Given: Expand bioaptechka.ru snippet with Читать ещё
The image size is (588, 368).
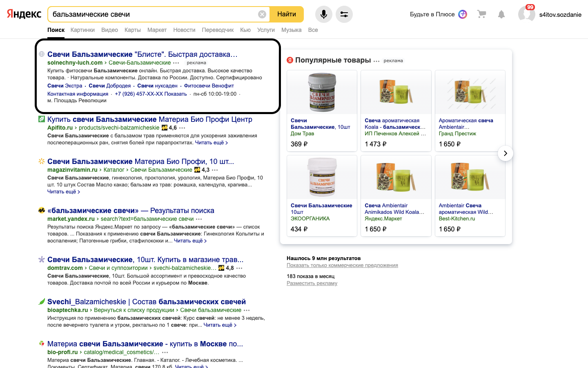Looking at the screenshot, I should 220,325.
